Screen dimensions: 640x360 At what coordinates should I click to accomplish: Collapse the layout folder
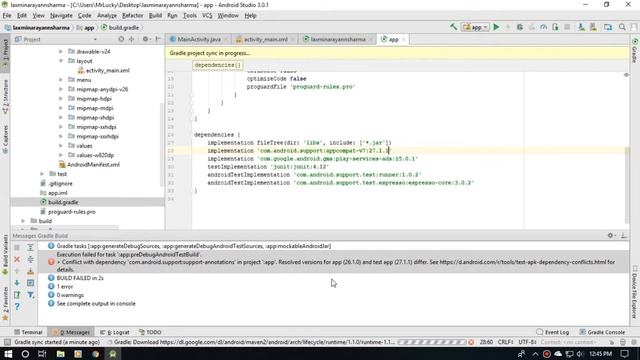pos(61,61)
